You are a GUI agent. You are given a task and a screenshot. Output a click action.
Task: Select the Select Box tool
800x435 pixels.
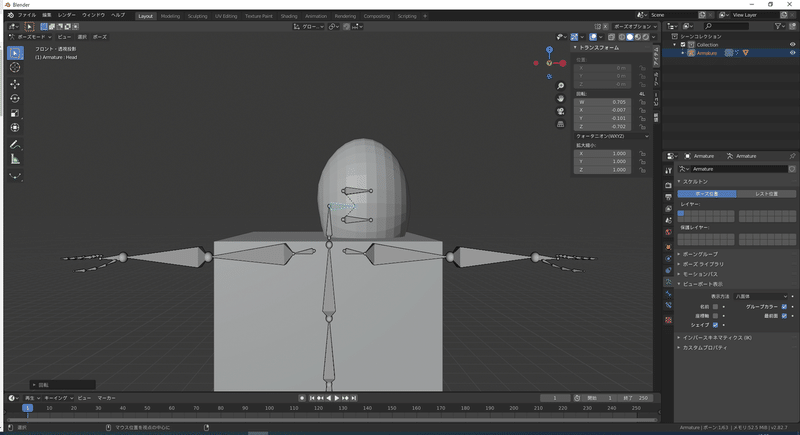(x=15, y=53)
